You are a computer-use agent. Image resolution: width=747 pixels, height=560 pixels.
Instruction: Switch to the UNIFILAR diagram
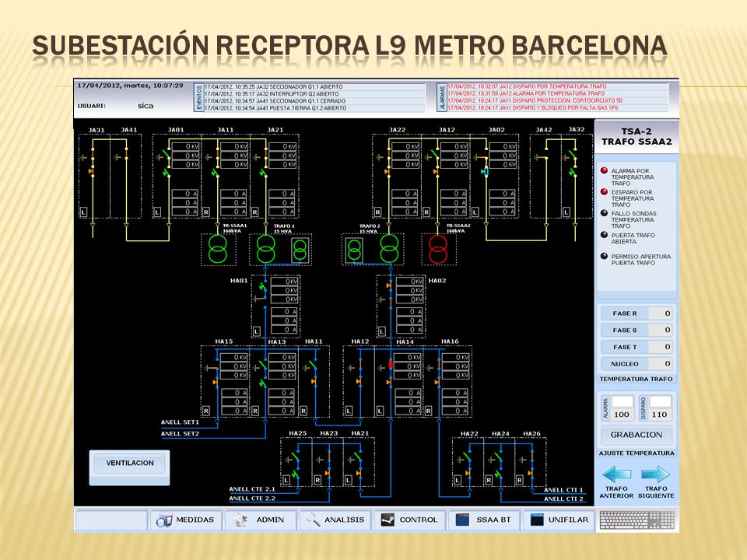click(x=559, y=520)
